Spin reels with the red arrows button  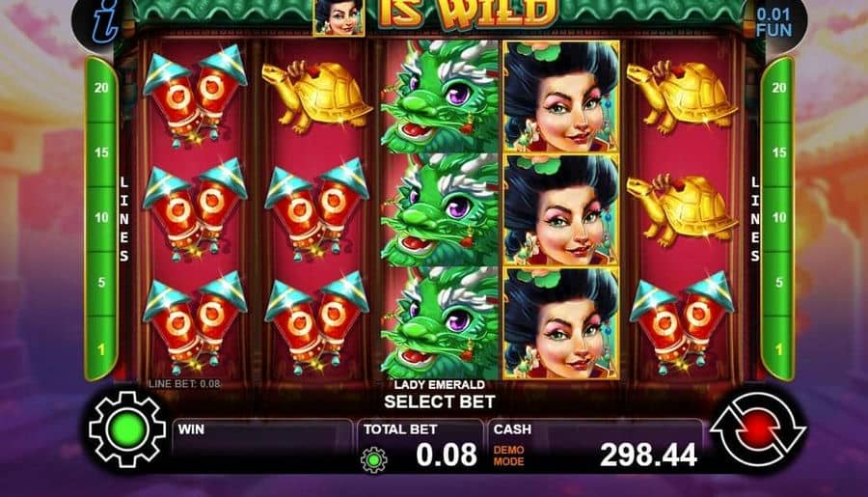758,428
